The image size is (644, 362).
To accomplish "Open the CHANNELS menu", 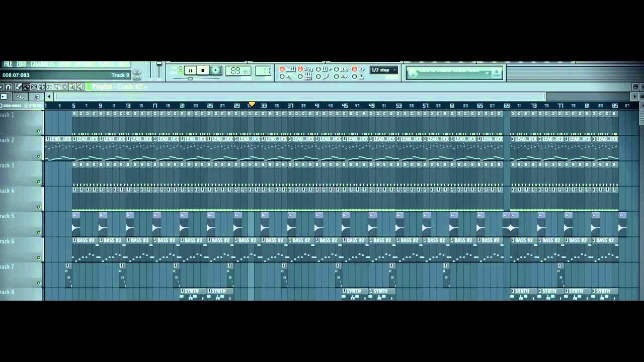I will tap(42, 64).
